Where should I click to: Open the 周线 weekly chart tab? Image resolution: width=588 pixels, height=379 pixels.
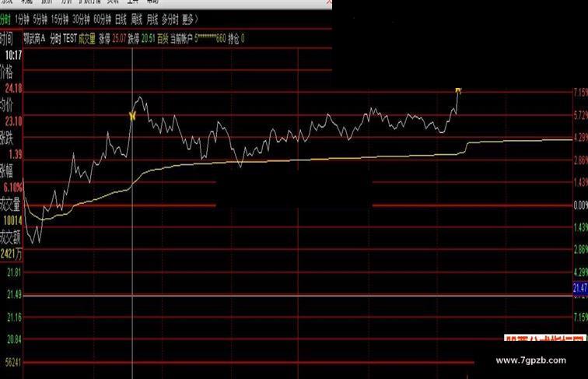(x=137, y=19)
